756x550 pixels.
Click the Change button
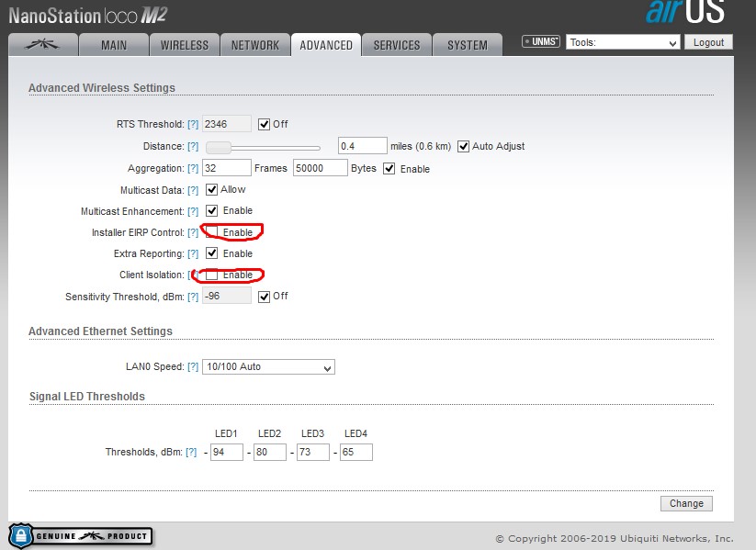(x=686, y=503)
